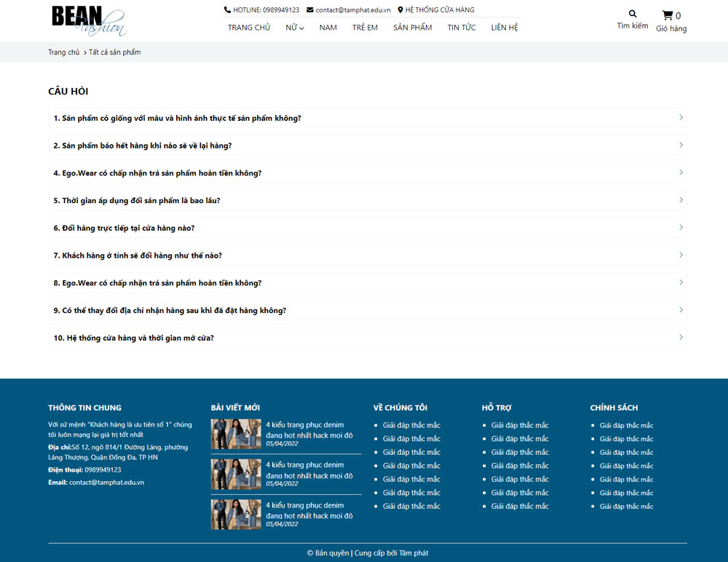
Task: Open the third denim article title in footer
Action: [x=309, y=510]
